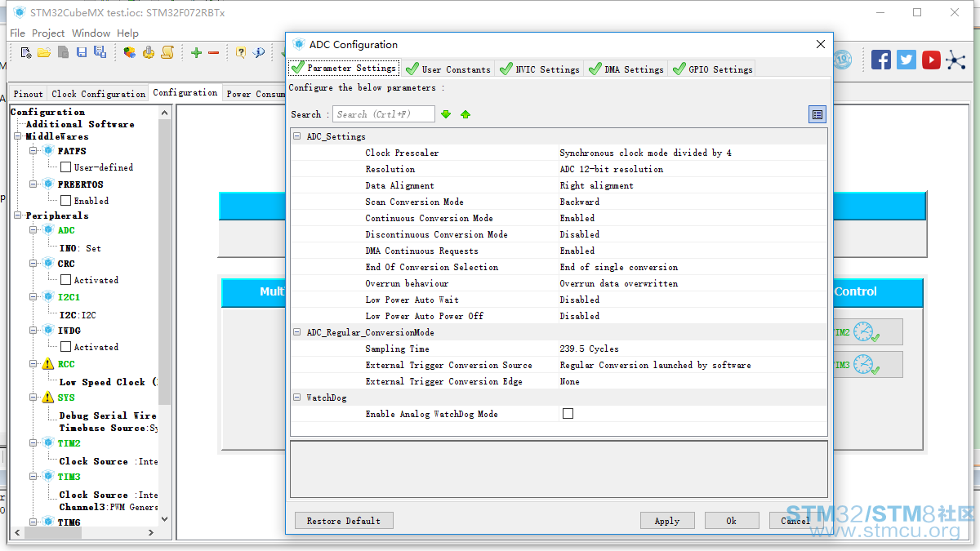Switch to NVIC Settings tab

pos(540,69)
